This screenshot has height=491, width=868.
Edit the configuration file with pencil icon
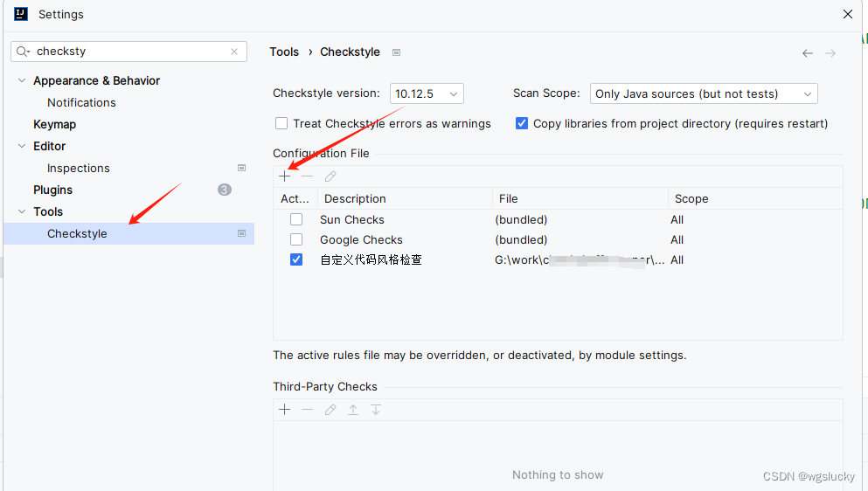330,176
